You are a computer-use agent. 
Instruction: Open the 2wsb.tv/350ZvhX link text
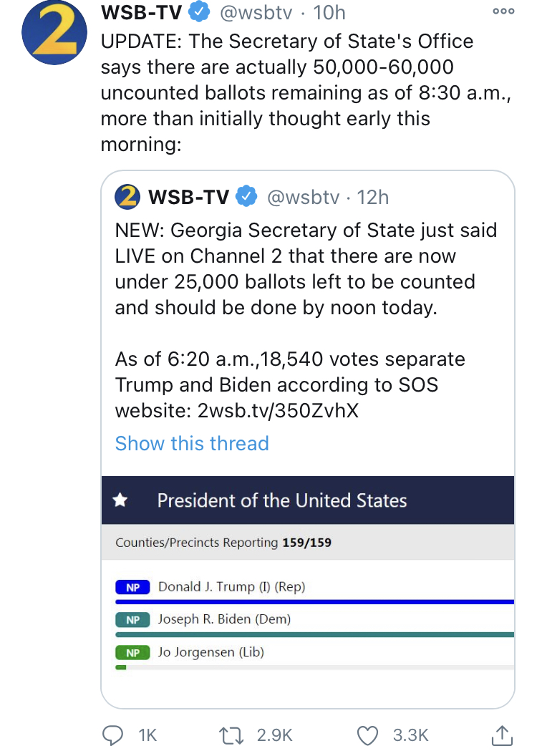[x=278, y=411]
